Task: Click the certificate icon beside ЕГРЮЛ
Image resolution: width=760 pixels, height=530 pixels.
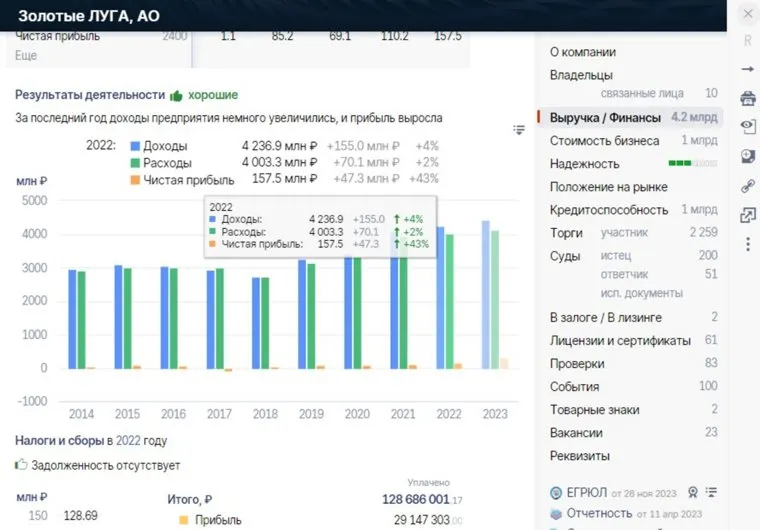Action: click(692, 492)
